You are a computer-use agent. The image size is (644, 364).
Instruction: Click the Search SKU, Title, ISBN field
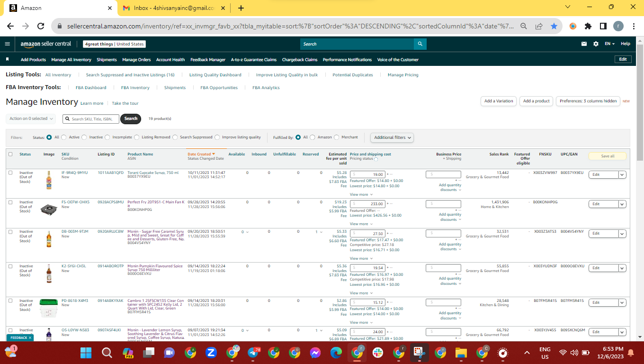(90, 118)
